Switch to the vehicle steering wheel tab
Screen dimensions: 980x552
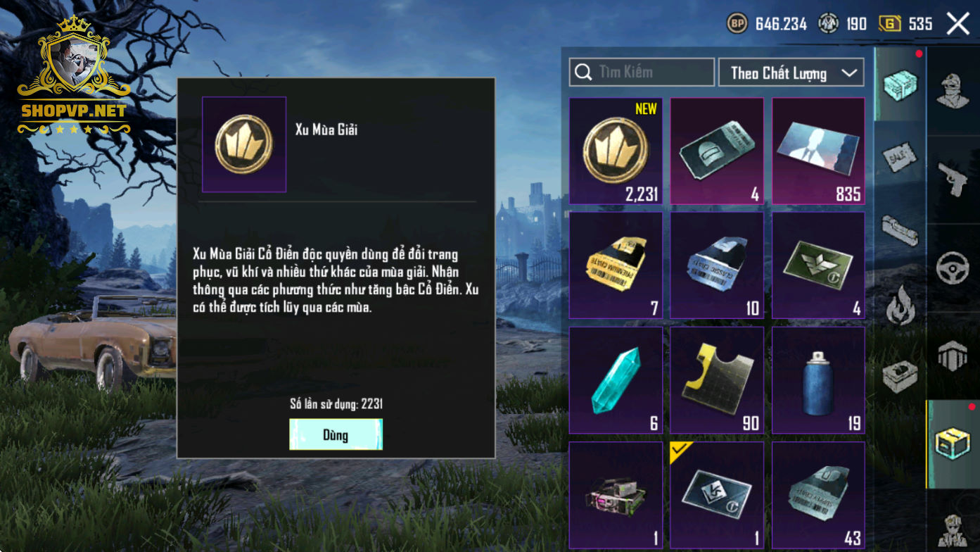(x=953, y=268)
